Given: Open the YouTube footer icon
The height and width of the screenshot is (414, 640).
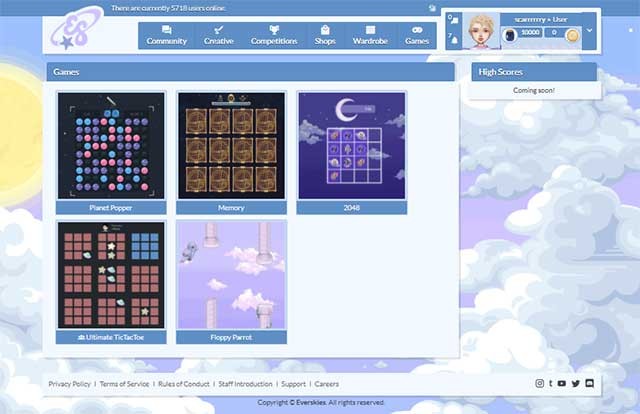Looking at the screenshot, I should click(x=562, y=383).
